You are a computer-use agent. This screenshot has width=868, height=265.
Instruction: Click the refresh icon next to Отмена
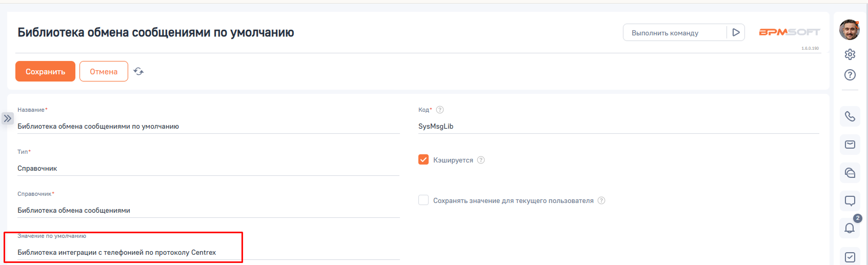138,71
